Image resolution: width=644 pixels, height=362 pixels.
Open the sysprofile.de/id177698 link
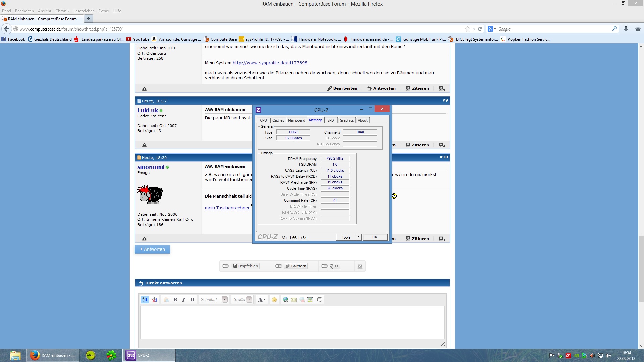tap(270, 63)
